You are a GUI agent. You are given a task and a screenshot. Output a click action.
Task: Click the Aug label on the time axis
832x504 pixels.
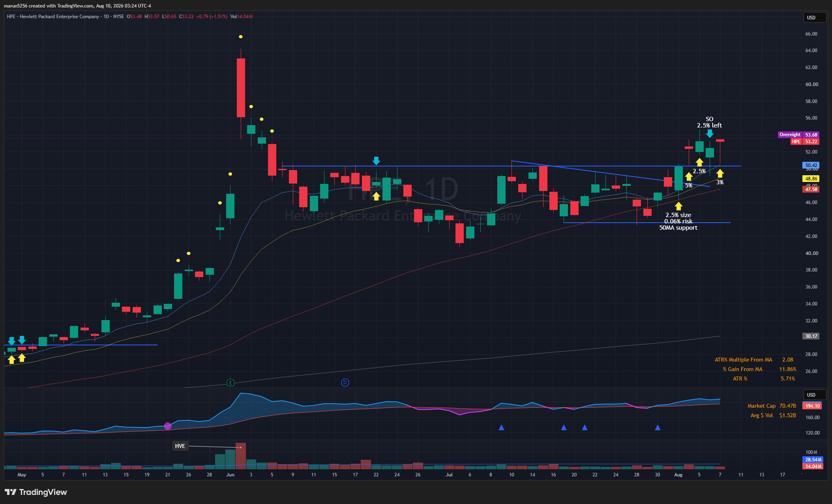678,475
